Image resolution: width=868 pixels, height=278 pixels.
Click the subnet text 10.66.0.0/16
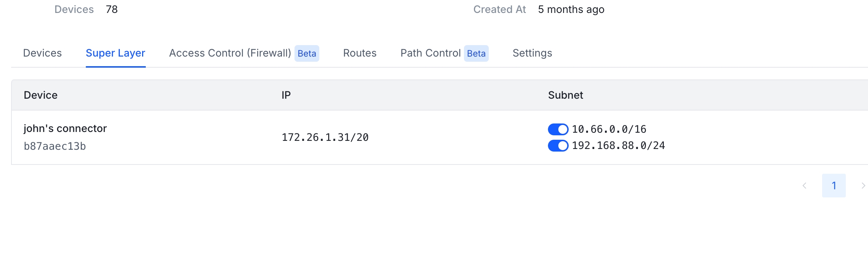coord(609,129)
